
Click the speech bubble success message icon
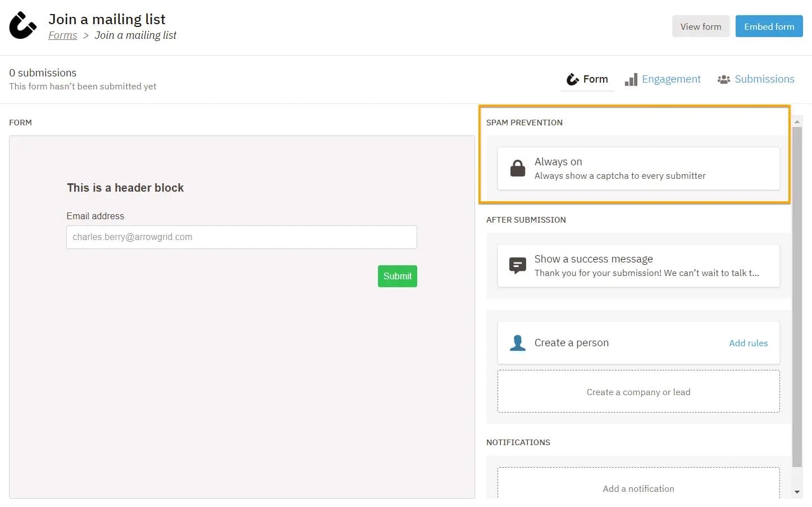[517, 265]
